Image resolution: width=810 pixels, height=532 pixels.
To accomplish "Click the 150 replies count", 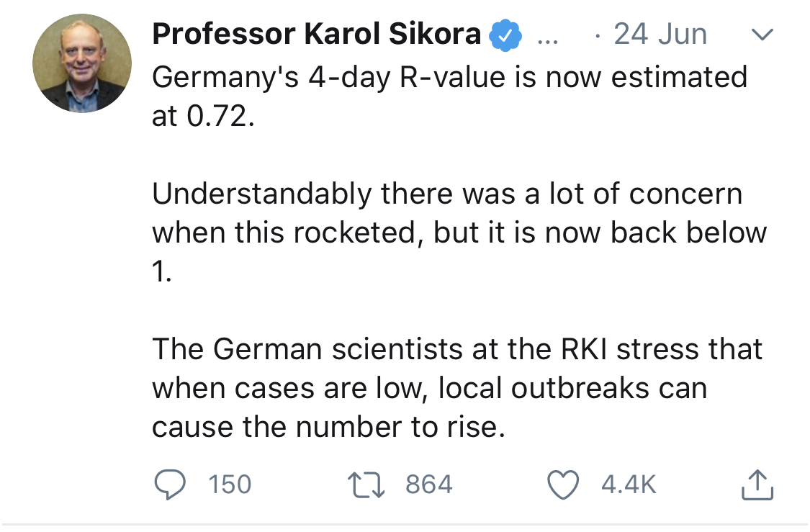I will (230, 485).
